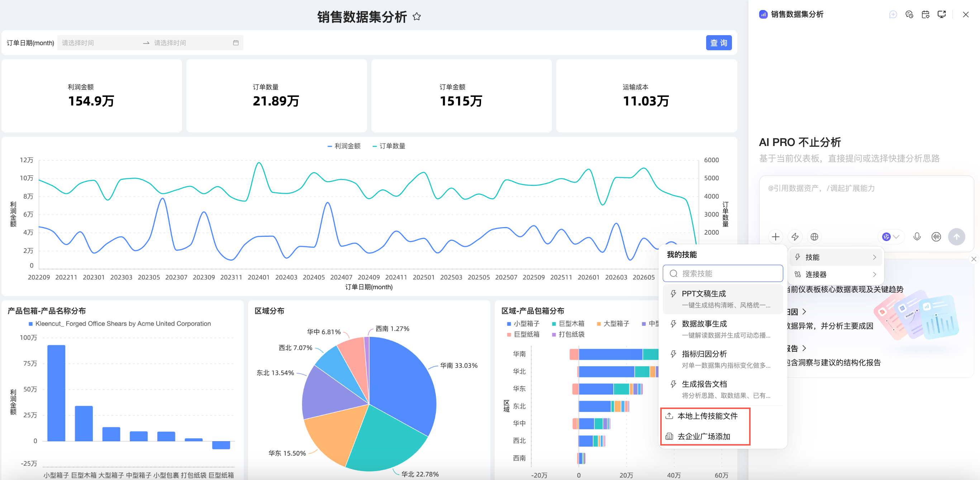Click the 巨型木箱 bar in bar chart
The image size is (980, 480).
[84, 423]
